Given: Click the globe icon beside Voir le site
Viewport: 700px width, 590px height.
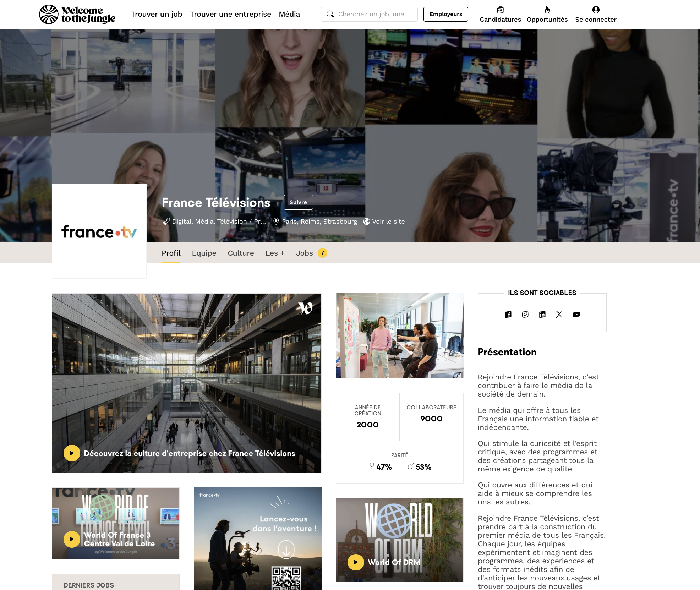Looking at the screenshot, I should [366, 222].
